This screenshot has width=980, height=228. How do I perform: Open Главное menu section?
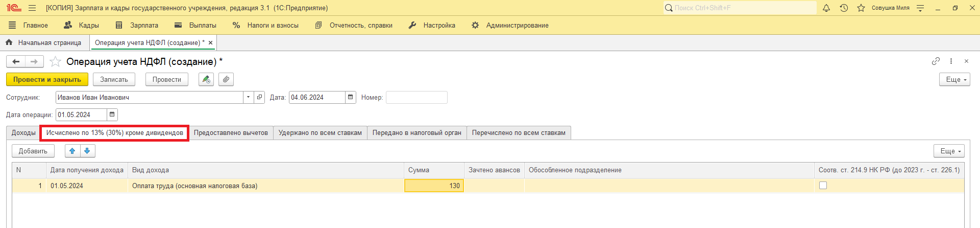click(29, 25)
